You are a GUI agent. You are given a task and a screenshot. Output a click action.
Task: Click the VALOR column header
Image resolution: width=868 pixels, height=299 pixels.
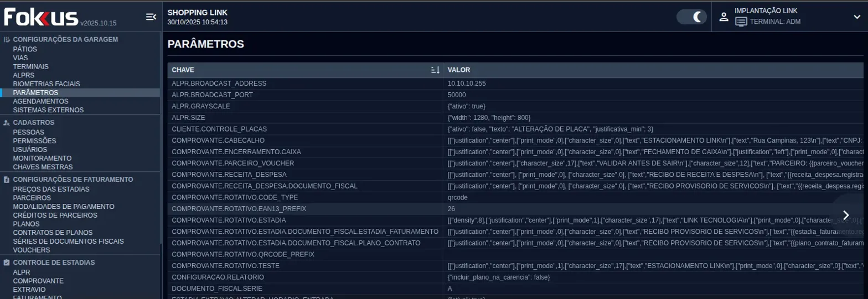(x=459, y=70)
